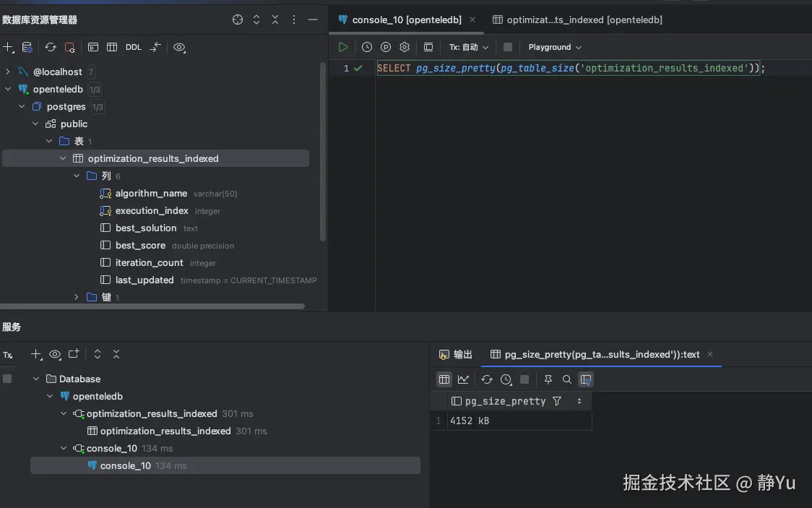Switch to the optimizat...ts_indexed editor tab

[577, 20]
